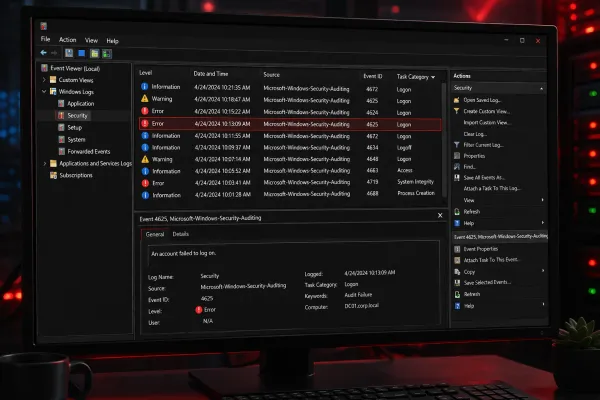Viewport: 600px width, 400px height.
Task: Close the Event 4625 detail pane
Action: 440,215
